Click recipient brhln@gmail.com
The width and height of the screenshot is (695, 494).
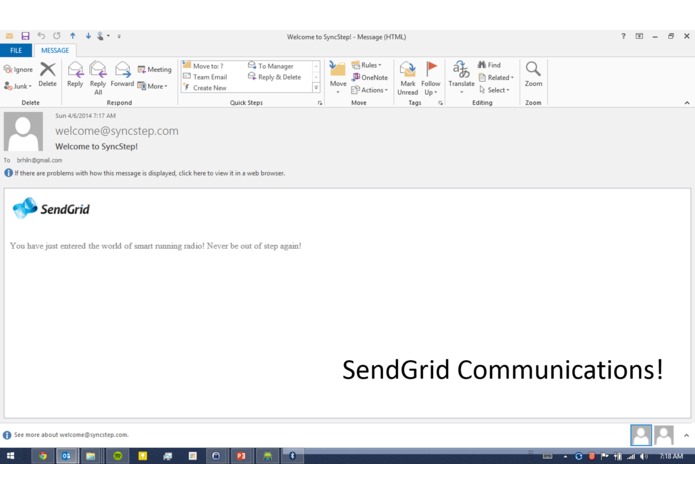coord(39,160)
